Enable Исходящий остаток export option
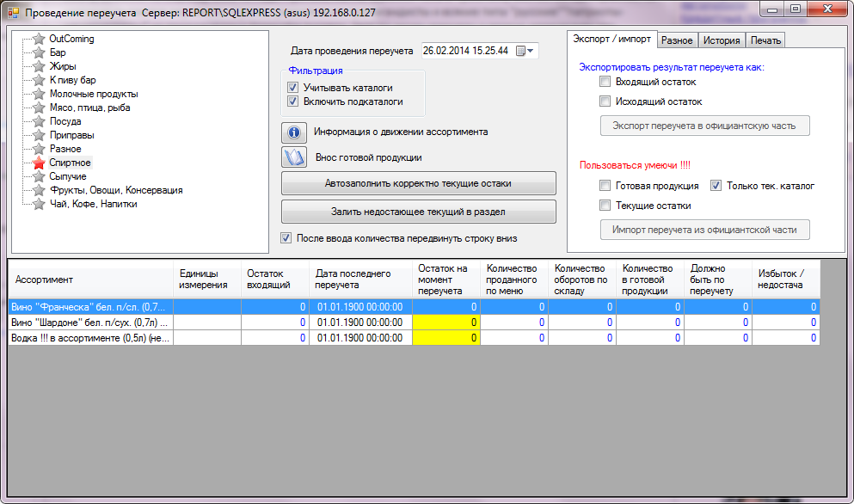The image size is (854, 504). click(x=605, y=101)
